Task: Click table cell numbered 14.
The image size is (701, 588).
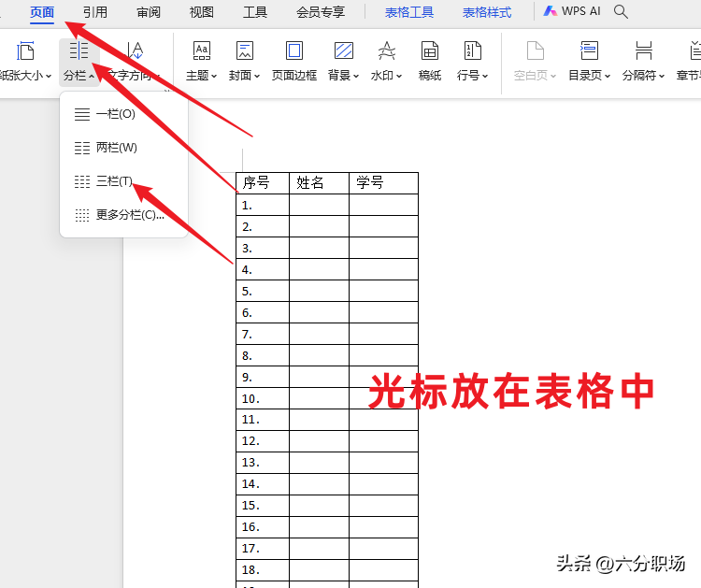Action: pos(263,484)
